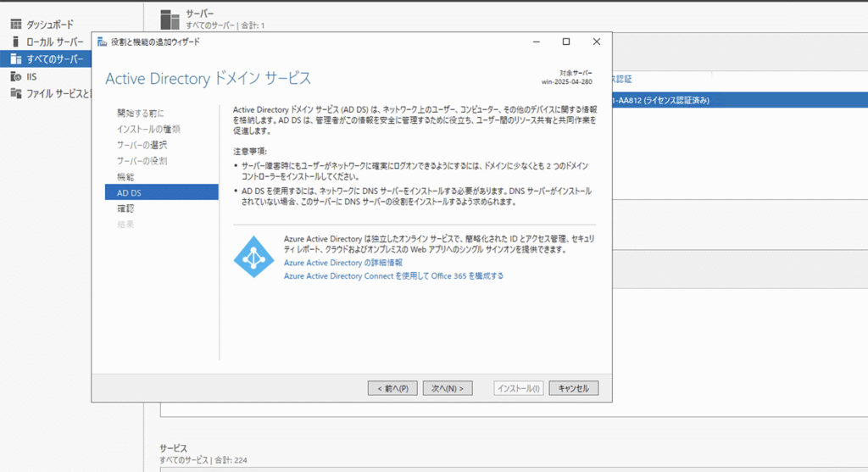Go to 開始する前に wizard step

[141, 113]
